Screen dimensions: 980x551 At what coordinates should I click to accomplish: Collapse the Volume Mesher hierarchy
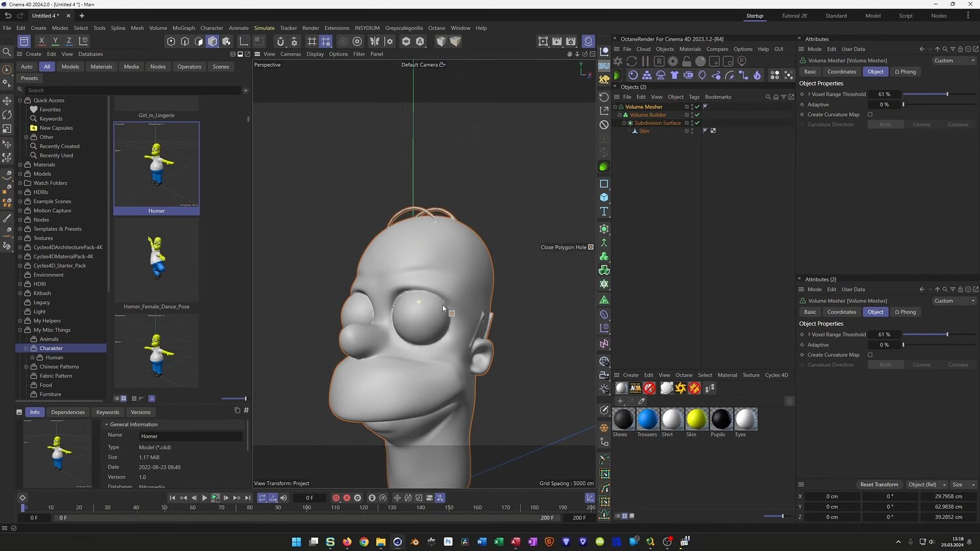point(615,106)
